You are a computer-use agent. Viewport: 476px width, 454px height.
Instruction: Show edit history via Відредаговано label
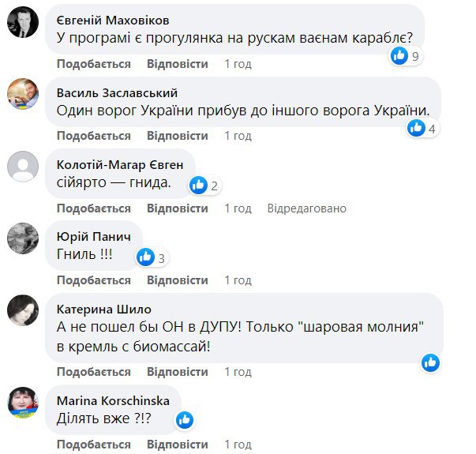(306, 208)
